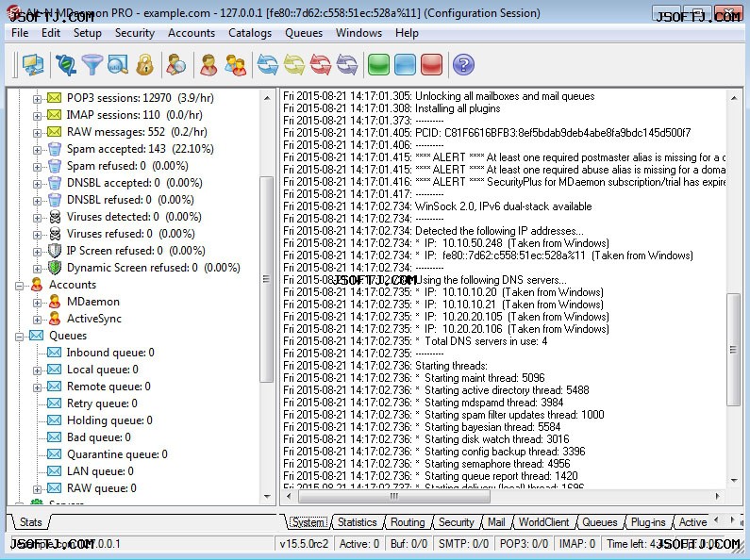Collapse the Accounts tree node
Screen dimensions: 750x560
[x=19, y=286]
